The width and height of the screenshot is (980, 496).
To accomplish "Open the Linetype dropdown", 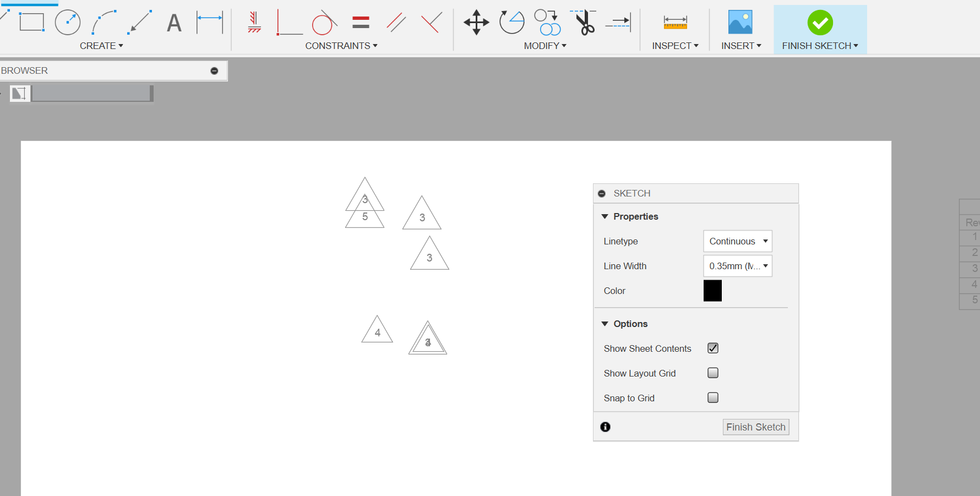I will (x=737, y=241).
